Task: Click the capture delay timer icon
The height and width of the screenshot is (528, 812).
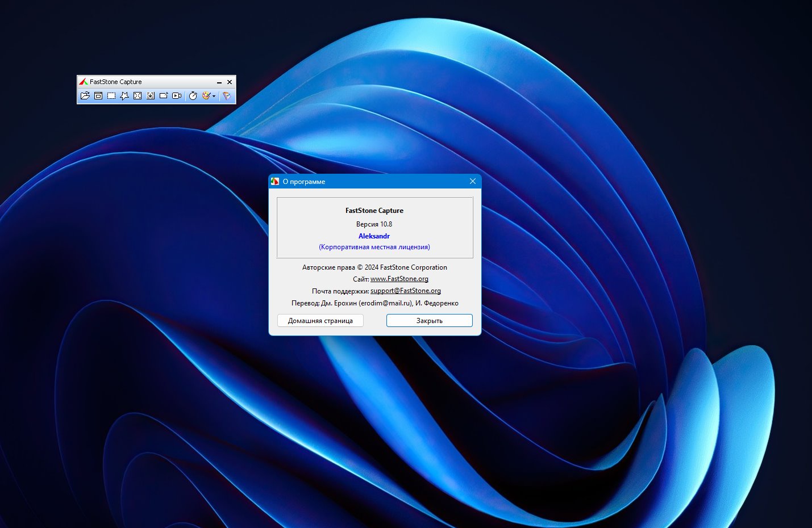Action: [193, 96]
